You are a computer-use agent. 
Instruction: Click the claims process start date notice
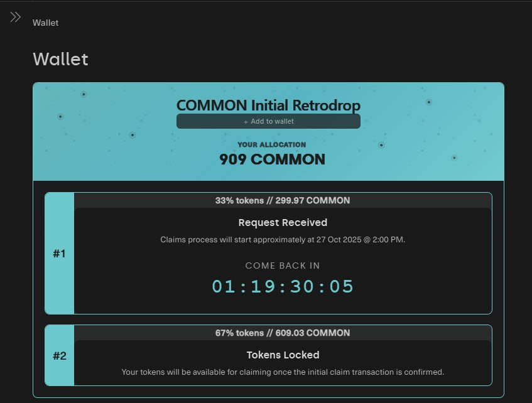(283, 239)
